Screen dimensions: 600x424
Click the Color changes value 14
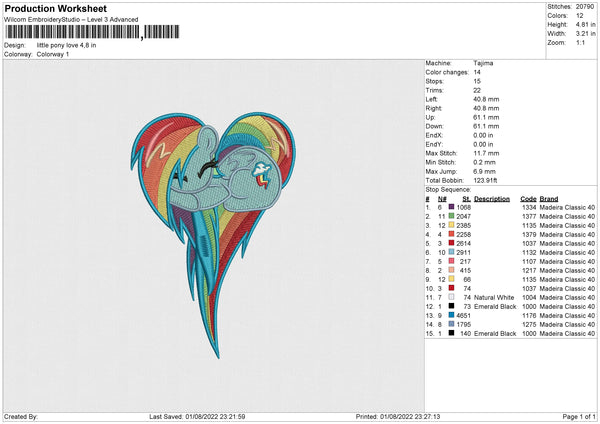[x=477, y=72]
